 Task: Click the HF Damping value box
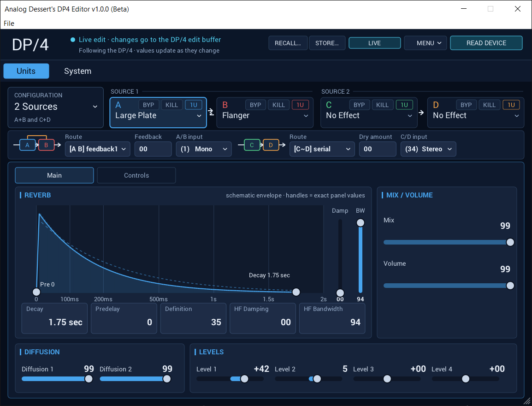point(263,318)
